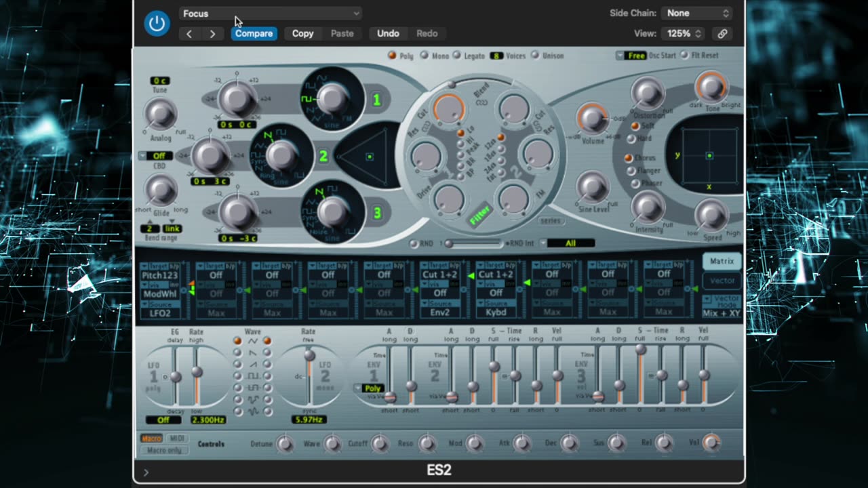
Task: Toggle the green Filter button
Action: (x=480, y=216)
